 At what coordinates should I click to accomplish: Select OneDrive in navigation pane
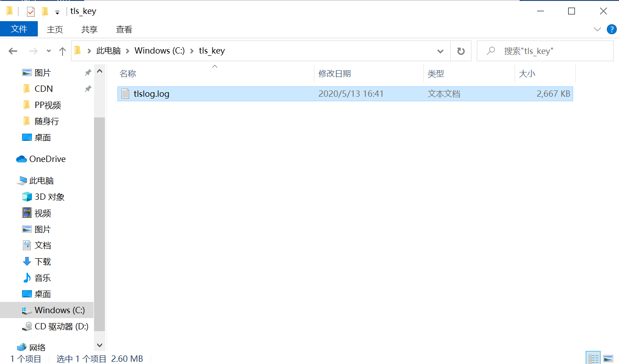[47, 159]
